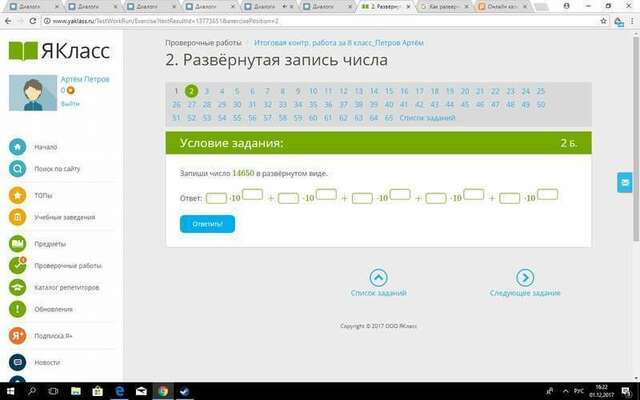Switch to the Как развер... tab

coord(444,7)
